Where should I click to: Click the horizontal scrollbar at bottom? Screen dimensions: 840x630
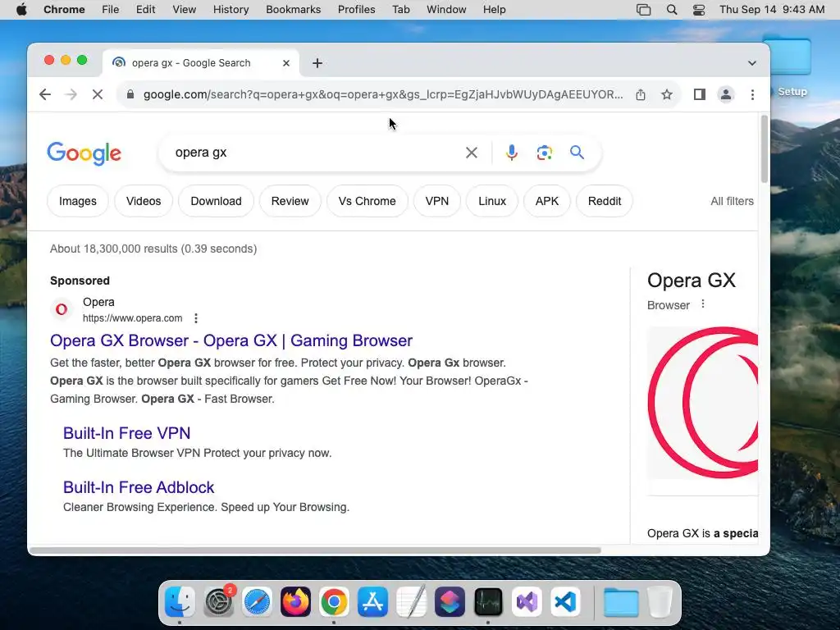click(x=316, y=550)
